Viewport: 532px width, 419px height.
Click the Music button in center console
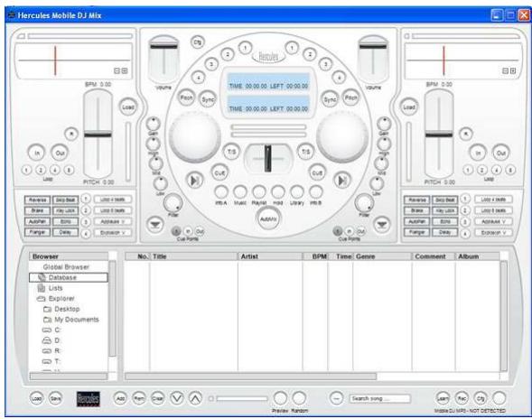240,192
